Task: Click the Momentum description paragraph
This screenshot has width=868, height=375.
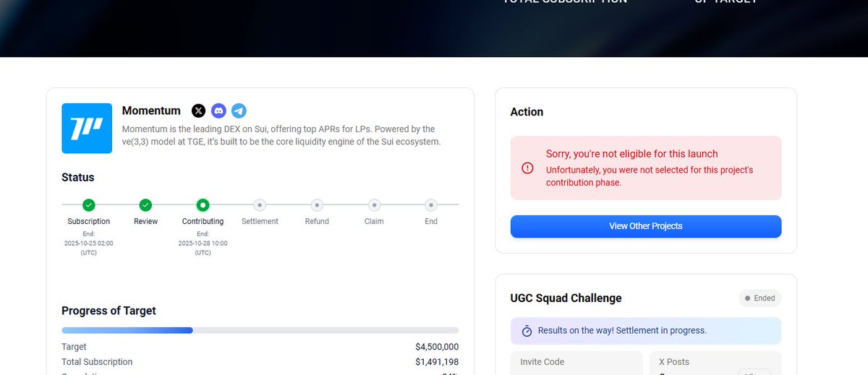Action: pos(281,135)
